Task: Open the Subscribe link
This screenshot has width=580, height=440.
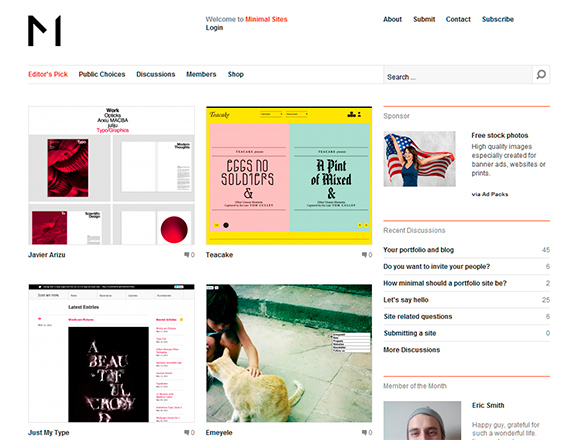Action: pyautogui.click(x=498, y=19)
